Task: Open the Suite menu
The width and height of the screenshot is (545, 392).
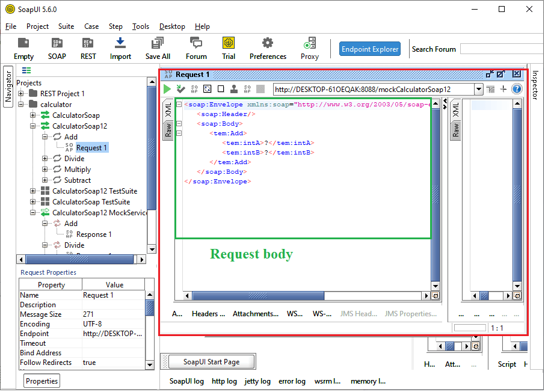Action: [66, 26]
